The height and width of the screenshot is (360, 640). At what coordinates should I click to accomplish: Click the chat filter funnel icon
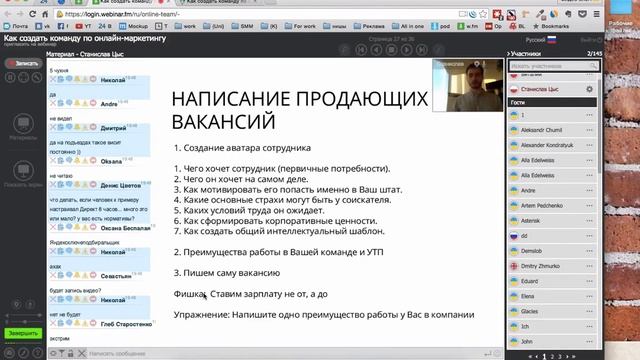62,353
